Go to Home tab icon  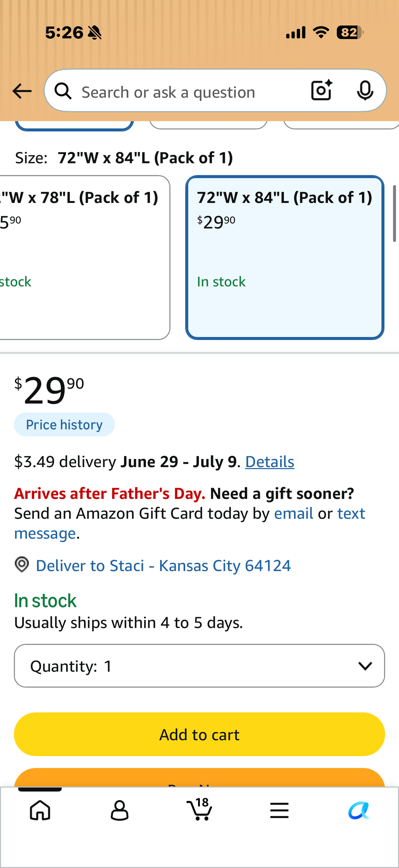[40, 810]
